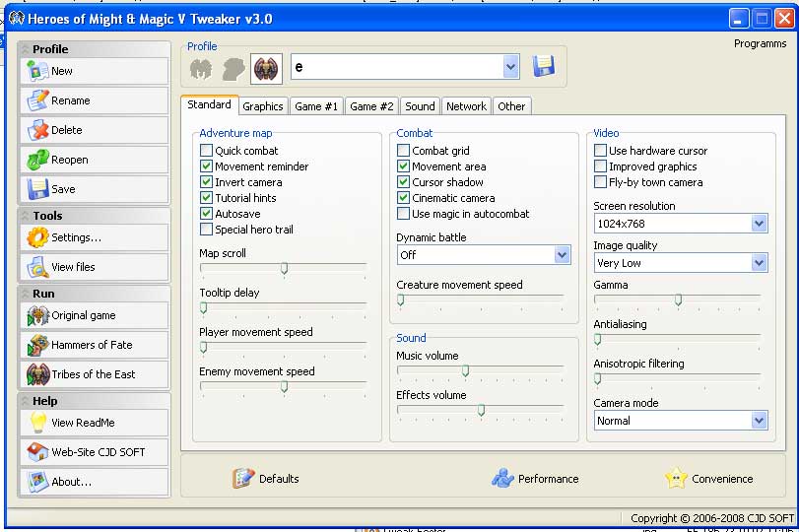This screenshot has width=799, height=532.
Task: Toggle Invert camera checkbox
Action: click(x=206, y=182)
